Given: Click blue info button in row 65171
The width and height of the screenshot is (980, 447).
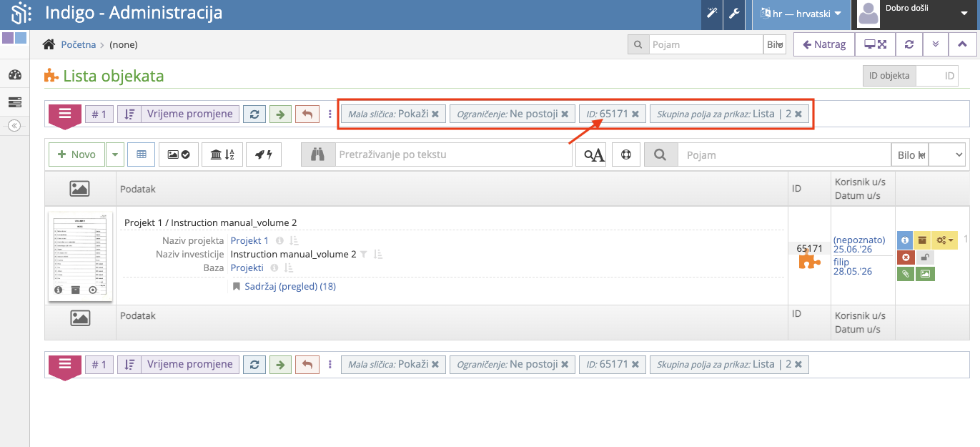Looking at the screenshot, I should click(904, 240).
